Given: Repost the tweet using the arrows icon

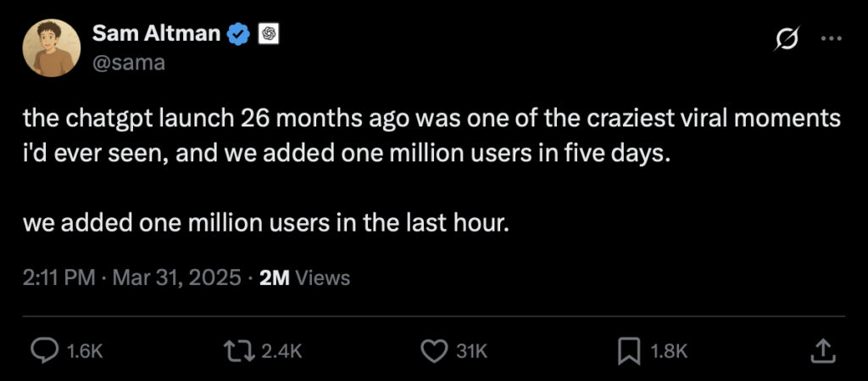Looking at the screenshot, I should point(233,350).
